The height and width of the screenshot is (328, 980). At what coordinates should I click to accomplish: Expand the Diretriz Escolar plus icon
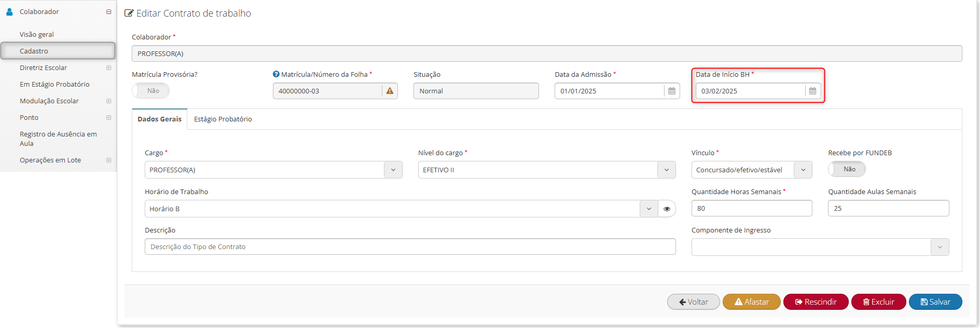(108, 67)
